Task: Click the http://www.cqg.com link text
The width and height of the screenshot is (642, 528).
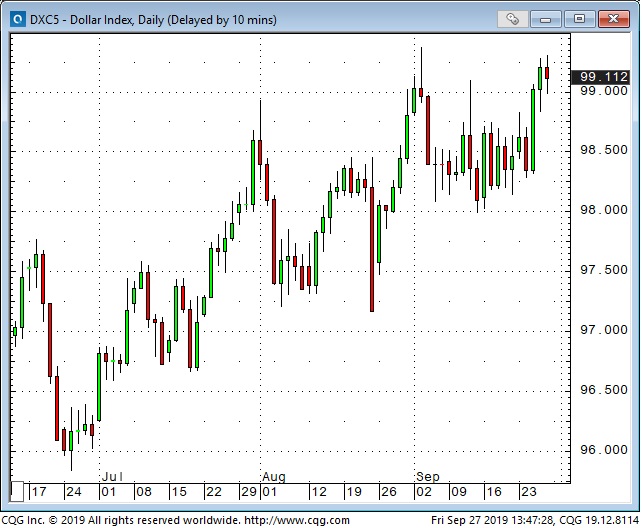Action: tap(297, 520)
